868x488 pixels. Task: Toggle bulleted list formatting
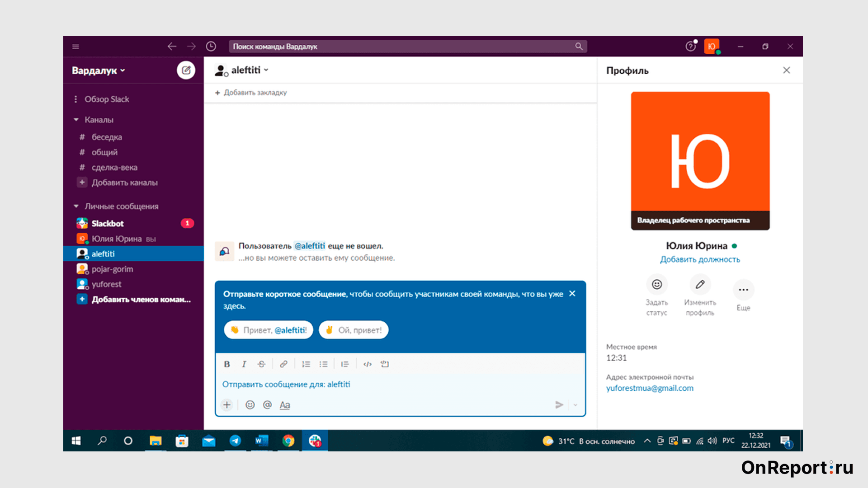point(323,364)
